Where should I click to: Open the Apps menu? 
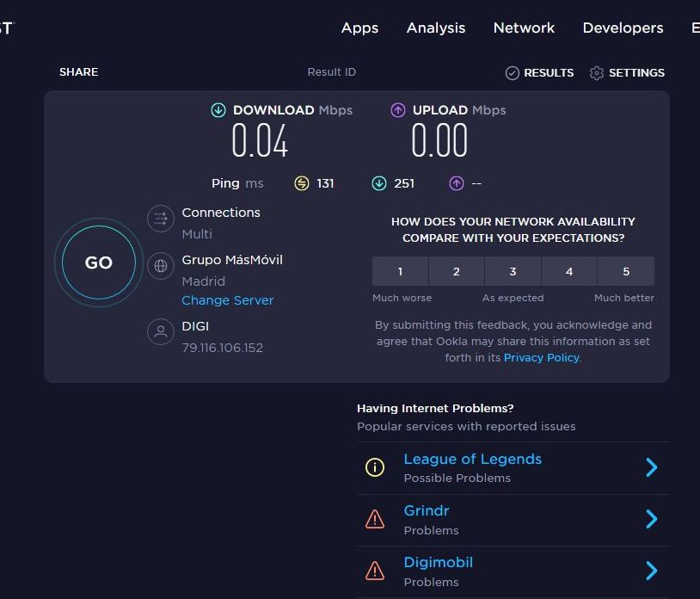coord(359,28)
